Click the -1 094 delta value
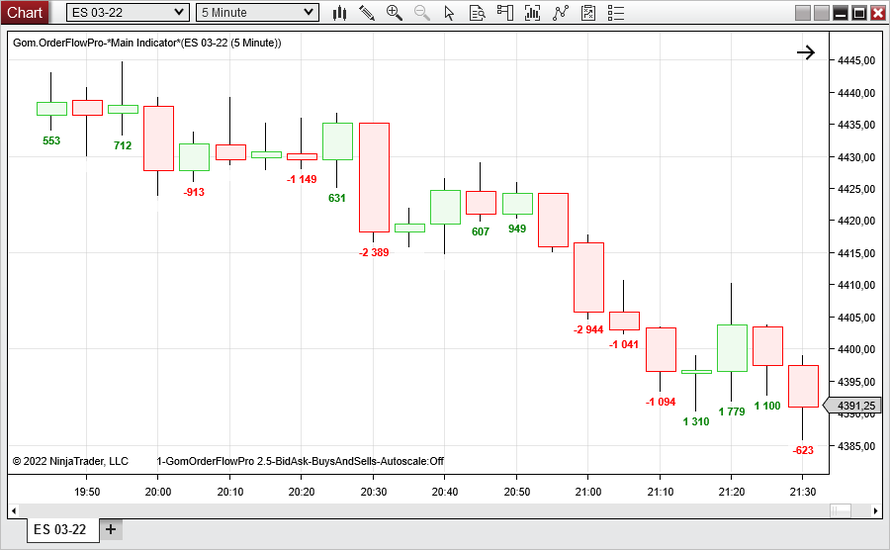Image resolution: width=890 pixels, height=550 pixels. tap(661, 402)
